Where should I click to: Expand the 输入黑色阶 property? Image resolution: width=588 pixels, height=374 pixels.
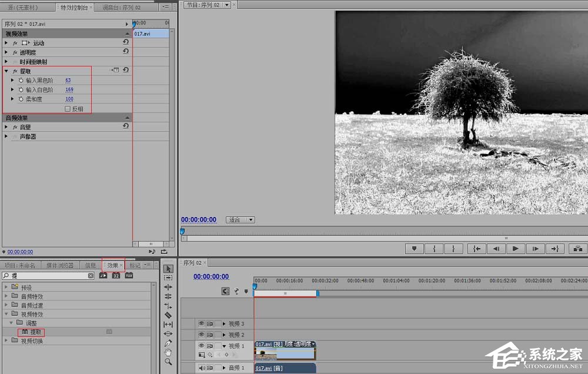(12, 80)
